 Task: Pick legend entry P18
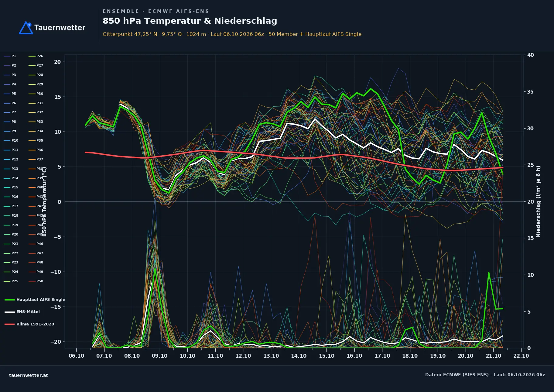tap(11, 216)
